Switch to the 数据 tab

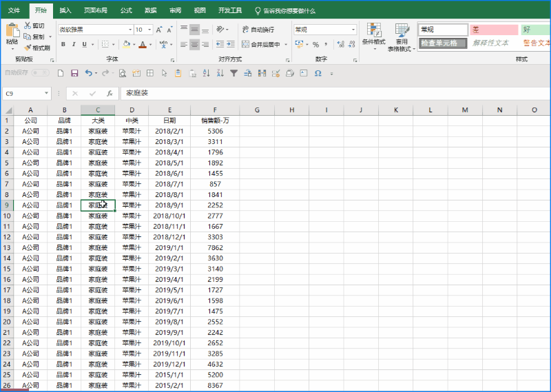pos(151,10)
